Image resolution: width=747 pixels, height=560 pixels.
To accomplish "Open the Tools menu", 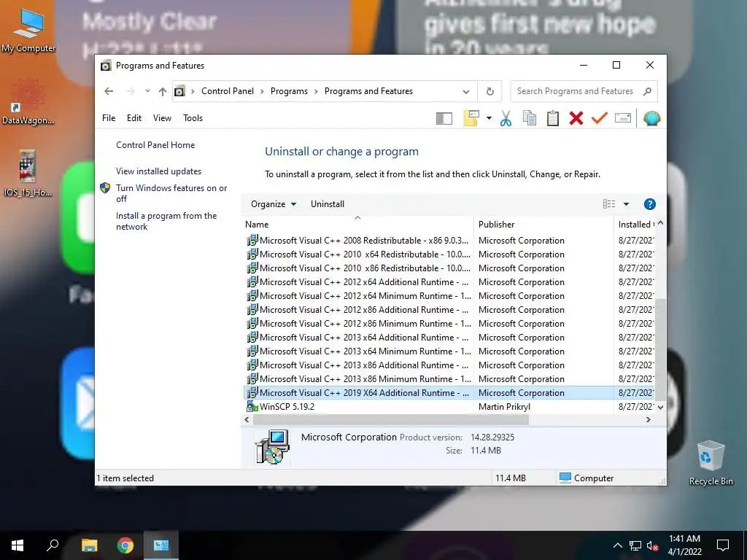I will [193, 118].
